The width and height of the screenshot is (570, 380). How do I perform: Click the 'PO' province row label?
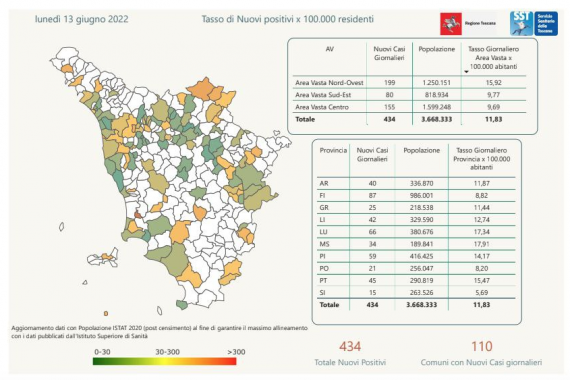click(324, 268)
